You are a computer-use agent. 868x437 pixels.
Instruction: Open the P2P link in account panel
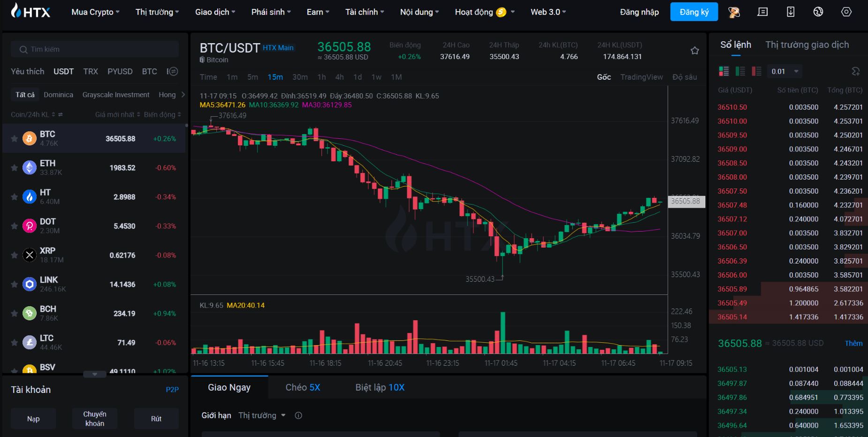pos(172,389)
